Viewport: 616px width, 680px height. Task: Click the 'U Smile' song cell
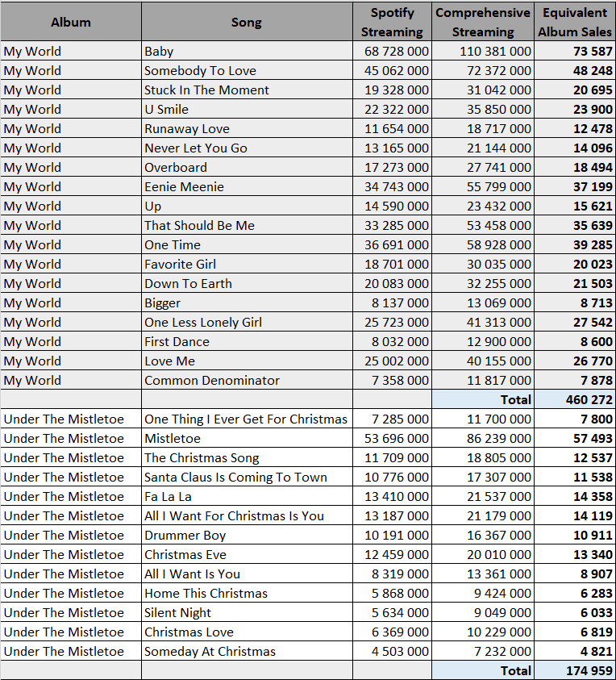247,109
